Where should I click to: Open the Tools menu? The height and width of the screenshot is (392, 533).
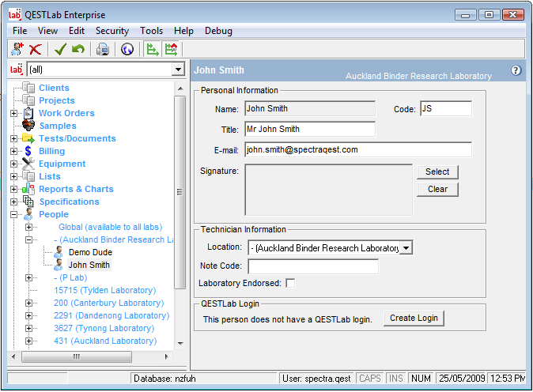[x=151, y=31]
